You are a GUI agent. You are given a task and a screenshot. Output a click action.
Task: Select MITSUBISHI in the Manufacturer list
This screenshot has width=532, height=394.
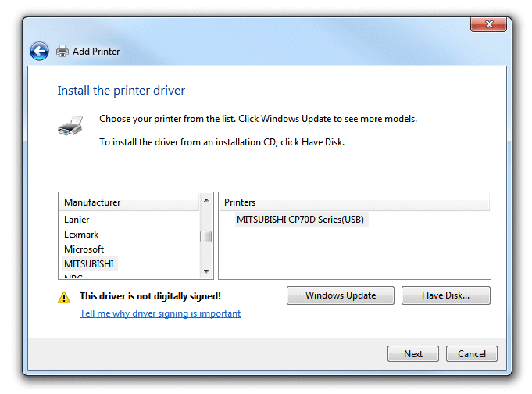coord(89,264)
